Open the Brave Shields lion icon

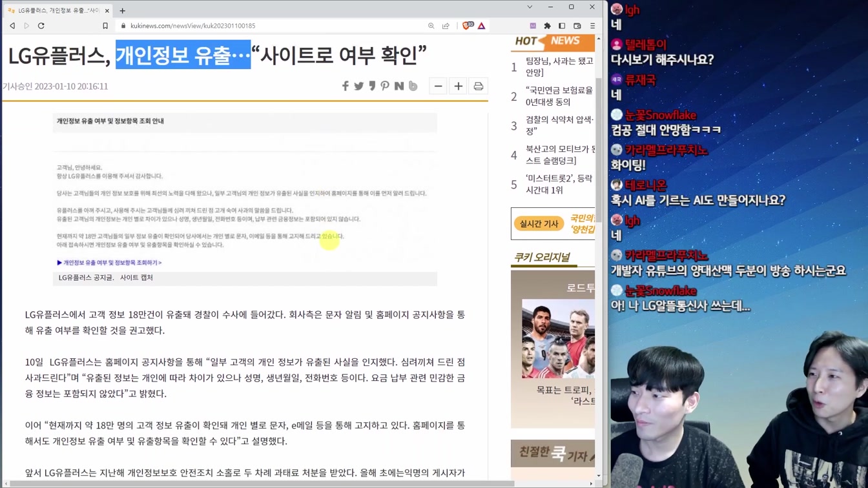click(x=468, y=26)
